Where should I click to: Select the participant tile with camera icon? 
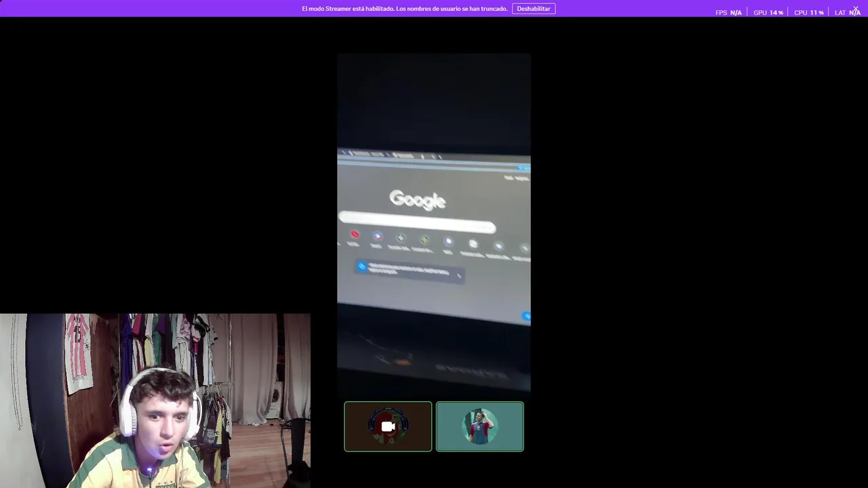[388, 426]
